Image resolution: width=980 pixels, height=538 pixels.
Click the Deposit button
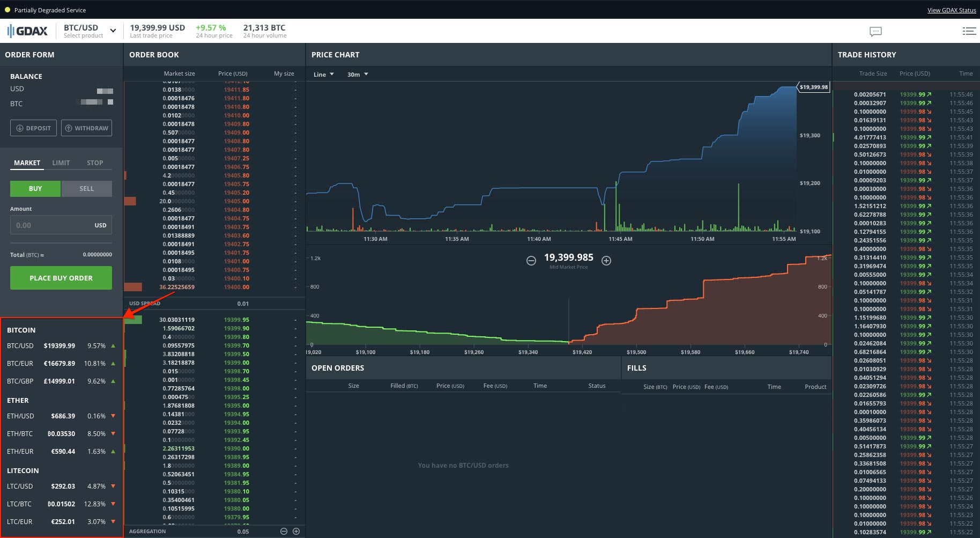tap(33, 128)
